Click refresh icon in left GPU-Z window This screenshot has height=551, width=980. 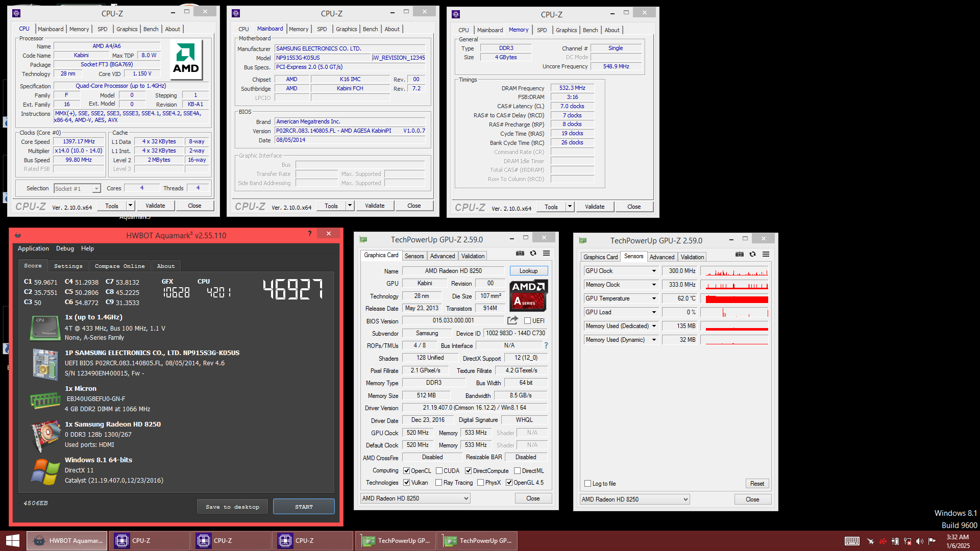[533, 253]
